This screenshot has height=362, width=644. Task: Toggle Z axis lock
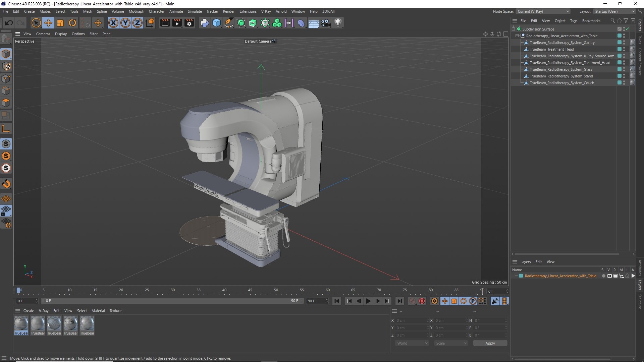138,23
